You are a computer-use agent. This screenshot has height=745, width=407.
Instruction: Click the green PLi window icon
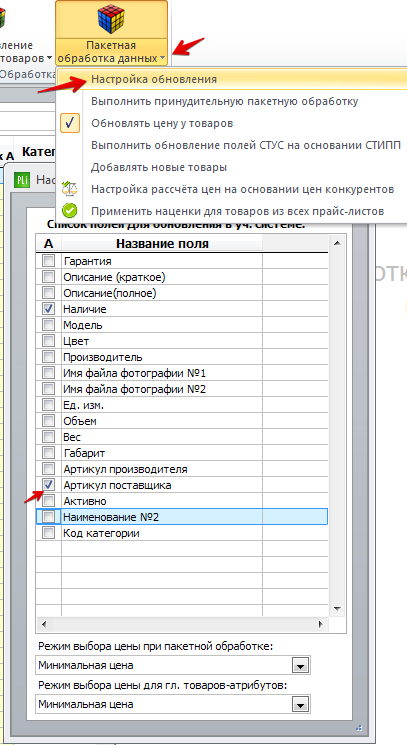point(22,180)
